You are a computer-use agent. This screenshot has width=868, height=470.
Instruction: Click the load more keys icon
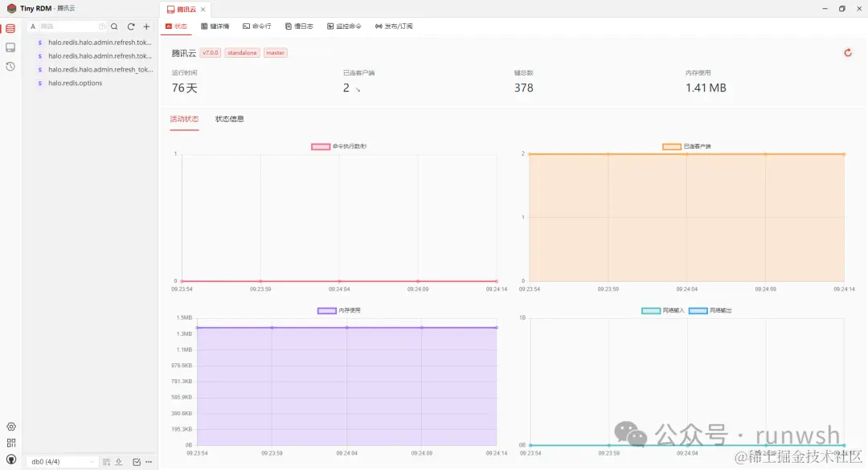(x=106, y=462)
